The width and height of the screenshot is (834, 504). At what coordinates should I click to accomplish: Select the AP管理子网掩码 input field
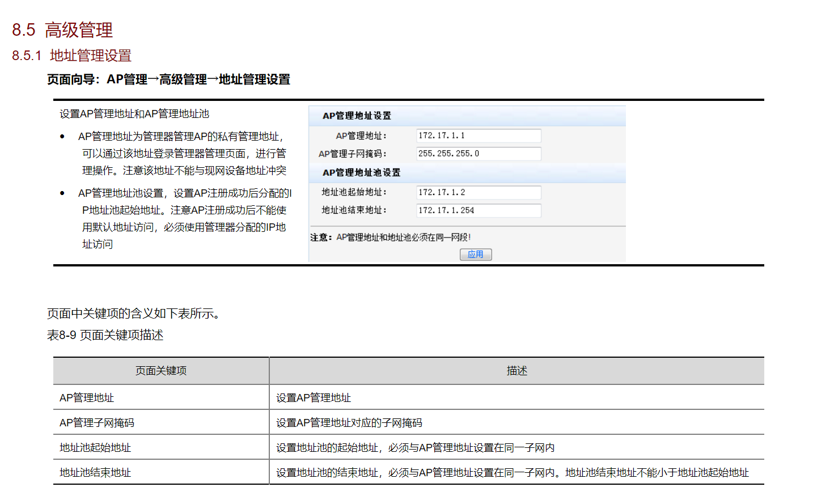(479, 154)
